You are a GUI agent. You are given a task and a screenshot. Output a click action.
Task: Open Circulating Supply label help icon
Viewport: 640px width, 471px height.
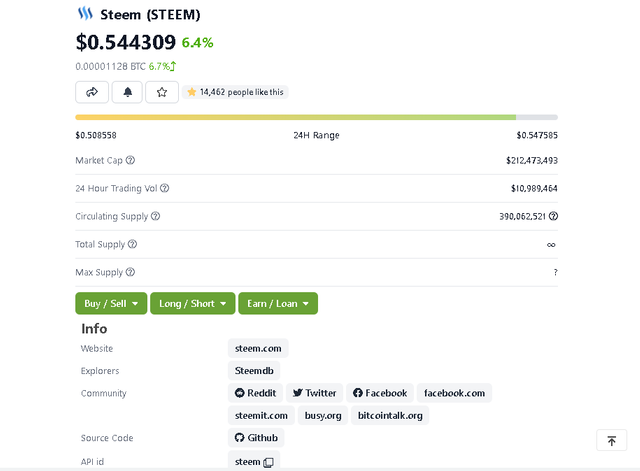(156, 216)
